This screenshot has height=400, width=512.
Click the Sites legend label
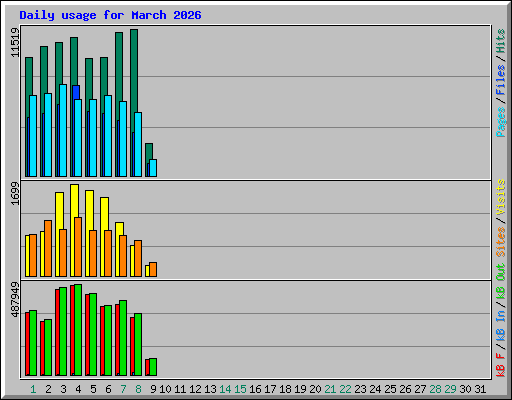[x=501, y=242]
